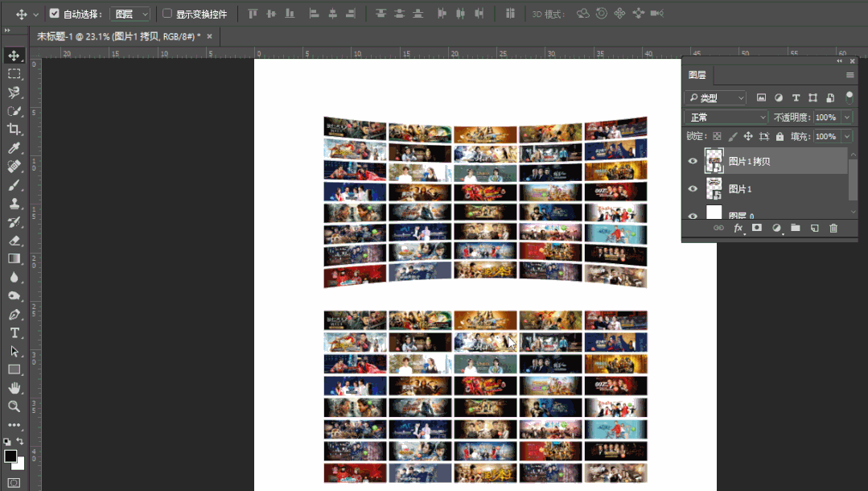Add a layer mask
Viewport: 868px width, 491px height.
[x=757, y=228]
